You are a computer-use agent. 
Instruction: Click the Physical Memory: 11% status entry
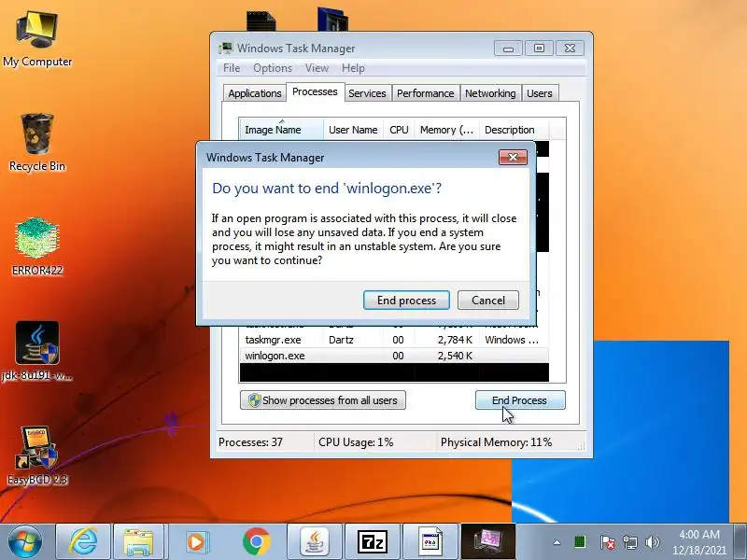click(x=496, y=442)
